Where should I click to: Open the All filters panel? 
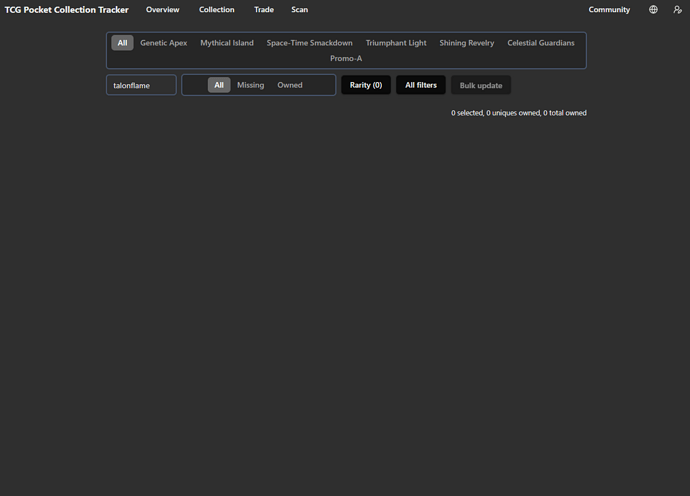coord(421,85)
